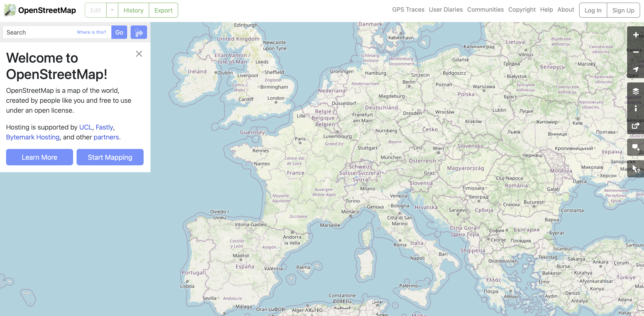Click the OpenStreetMap magnifier logo

pyautogui.click(x=10, y=10)
